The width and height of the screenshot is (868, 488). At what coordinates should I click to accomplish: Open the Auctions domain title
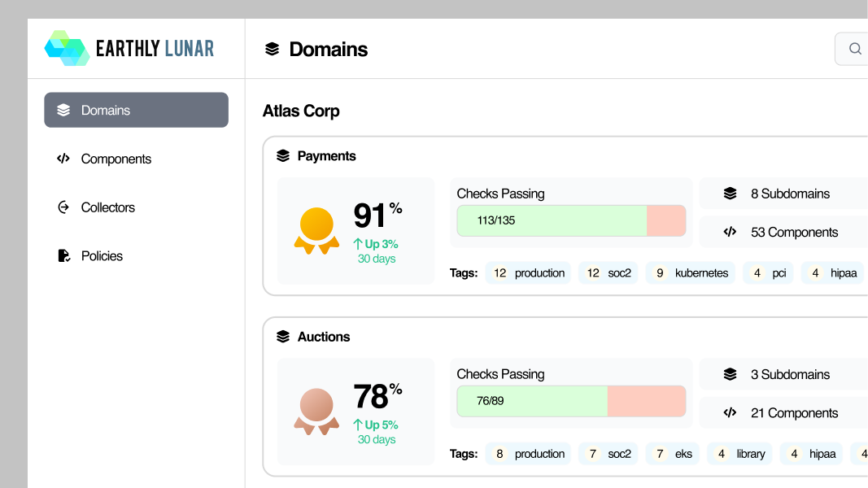click(324, 337)
